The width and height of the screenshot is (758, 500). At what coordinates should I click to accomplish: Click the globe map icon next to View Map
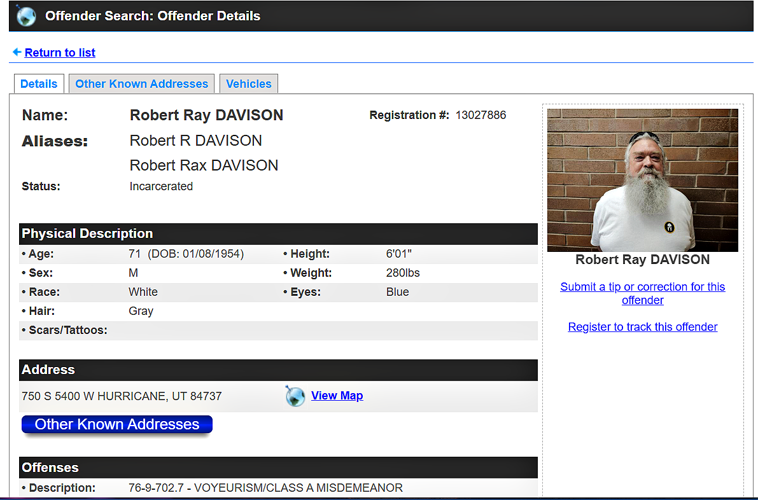295,396
